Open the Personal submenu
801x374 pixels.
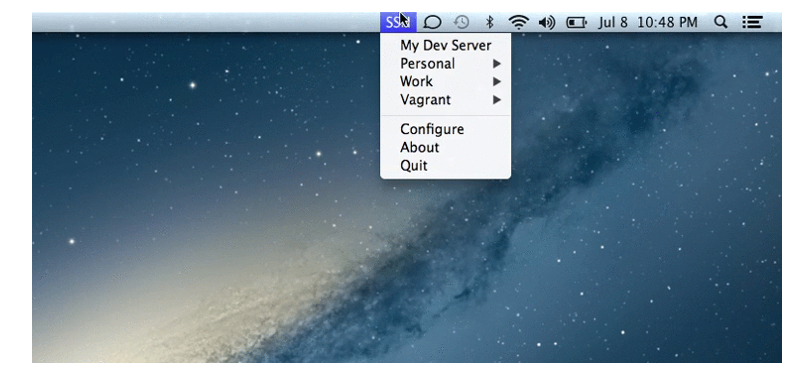(445, 64)
